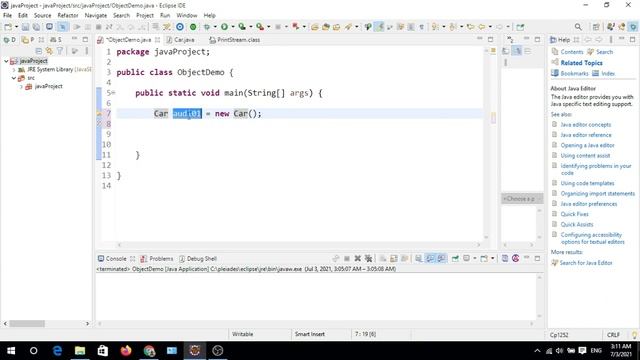Open Java editor concepts help link
This screenshot has width=640, height=360.
[586, 124]
